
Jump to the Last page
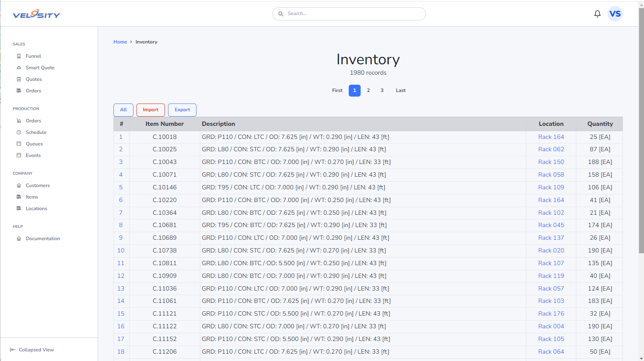coord(401,90)
